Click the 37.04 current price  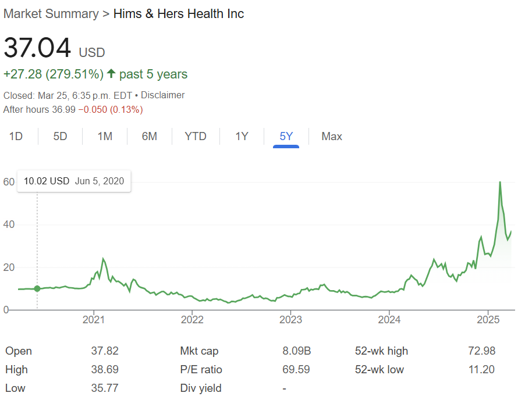pos(38,48)
